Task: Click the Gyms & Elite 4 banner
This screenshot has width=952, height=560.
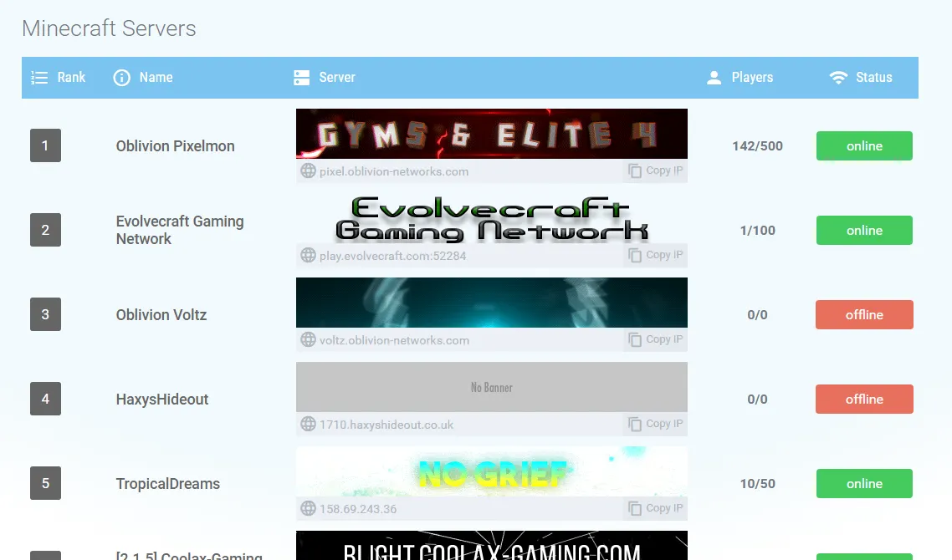Action: [492, 134]
